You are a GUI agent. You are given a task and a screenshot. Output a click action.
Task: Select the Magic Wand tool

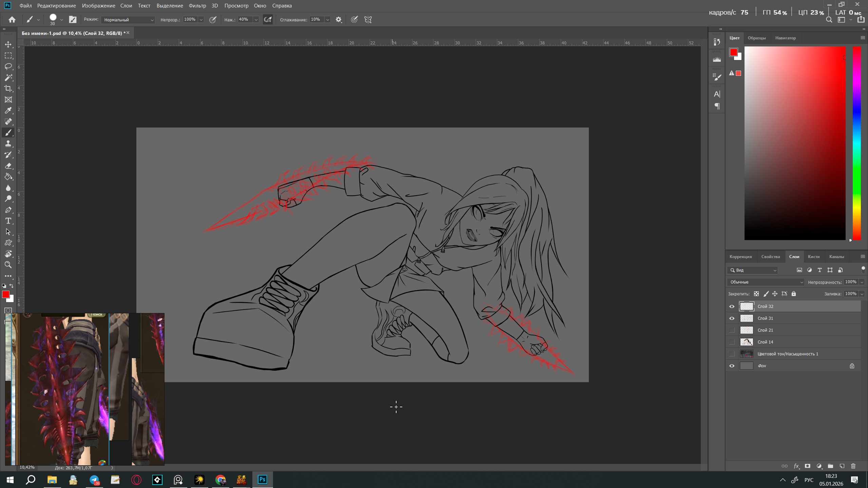[x=8, y=78]
